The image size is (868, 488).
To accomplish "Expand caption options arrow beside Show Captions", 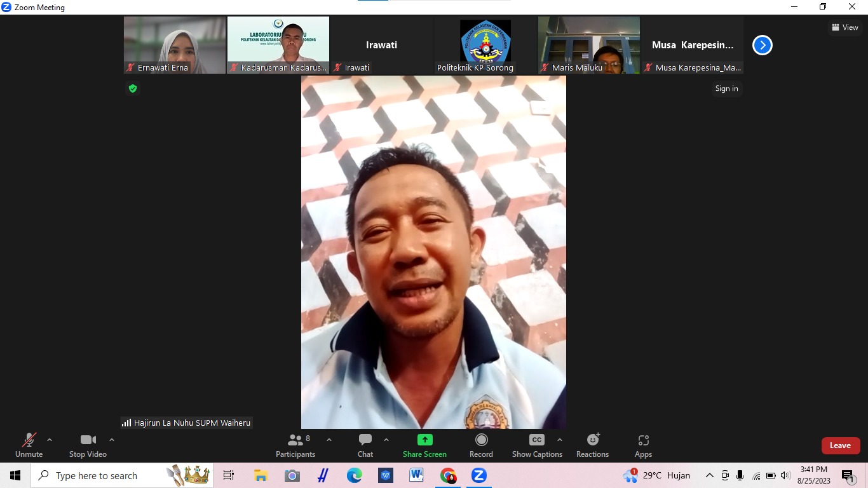I will coord(560,440).
